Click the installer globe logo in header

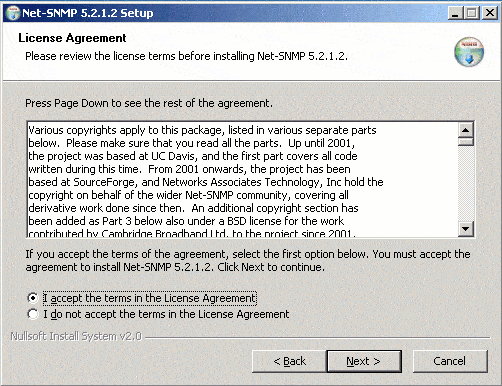(x=469, y=52)
